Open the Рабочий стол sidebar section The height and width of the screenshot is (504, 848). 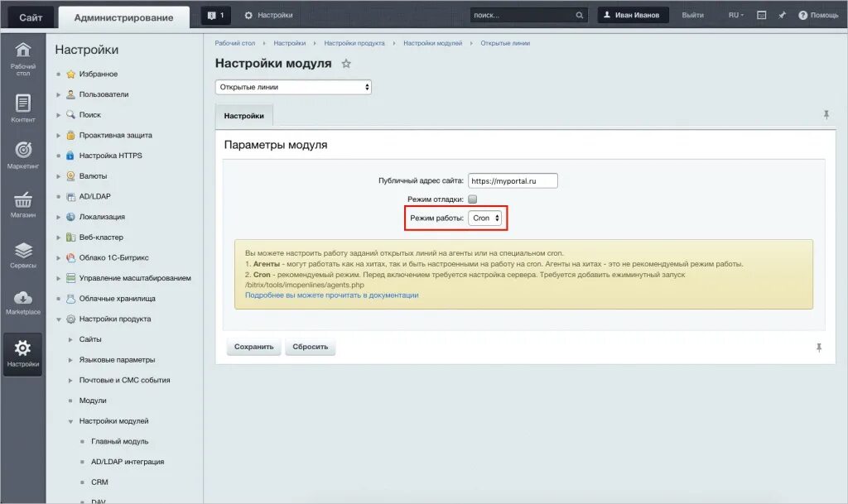click(x=22, y=58)
